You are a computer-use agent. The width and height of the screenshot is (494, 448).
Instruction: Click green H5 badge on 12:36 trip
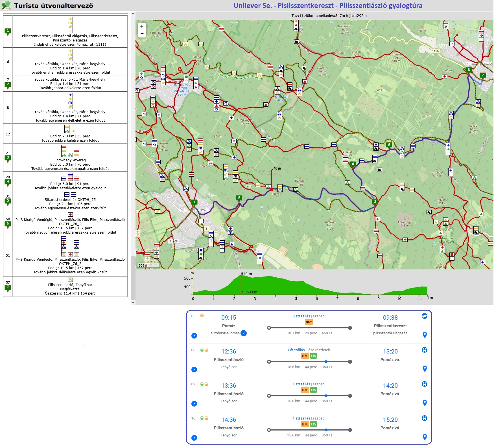pyautogui.click(x=313, y=356)
